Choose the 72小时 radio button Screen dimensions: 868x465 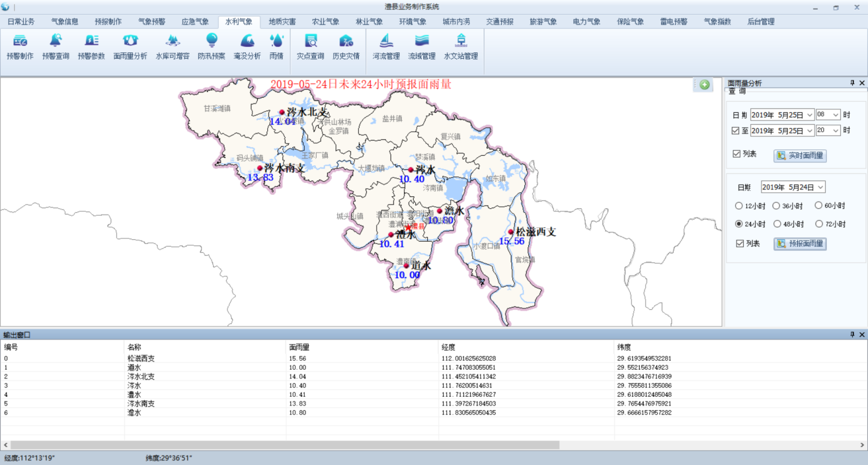[x=819, y=224]
